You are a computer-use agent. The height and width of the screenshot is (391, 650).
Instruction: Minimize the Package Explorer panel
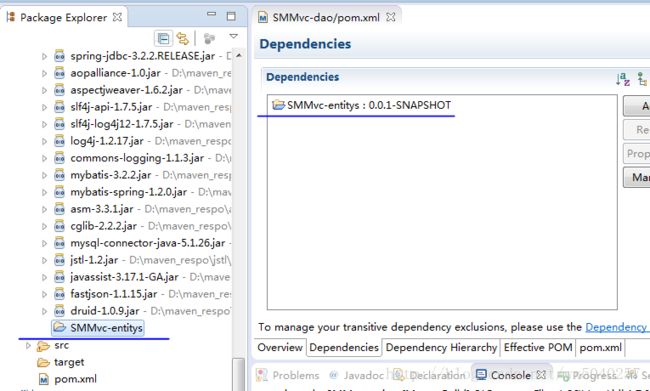point(211,14)
